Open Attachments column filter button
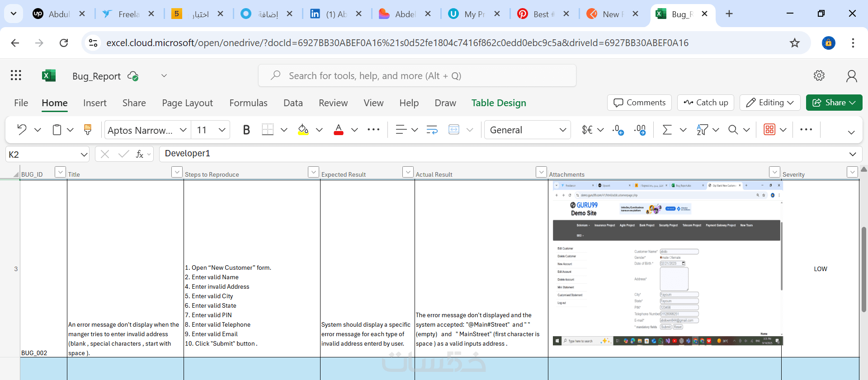 pos(774,172)
